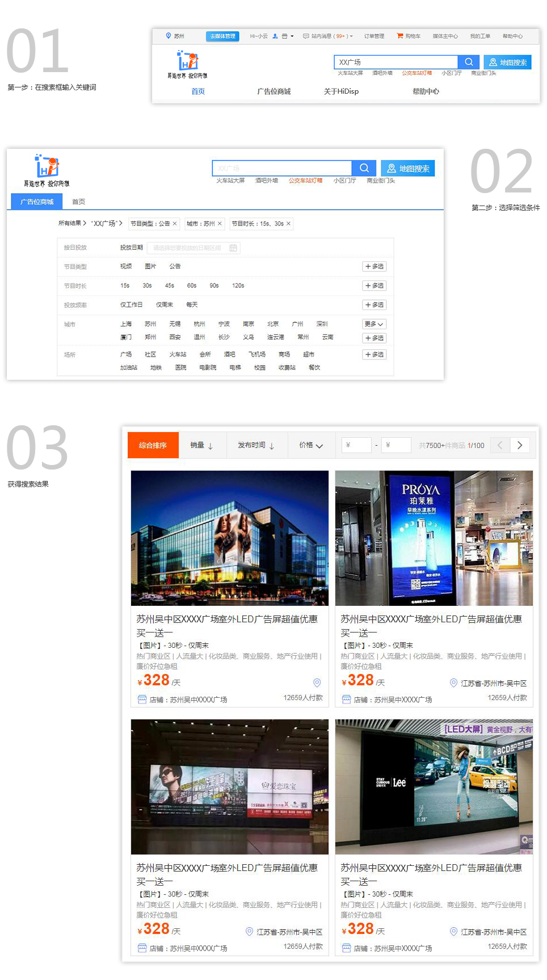Click the magnifier search button in the step 02 panel
Viewport: 547px width, 980px height.
pos(364,168)
